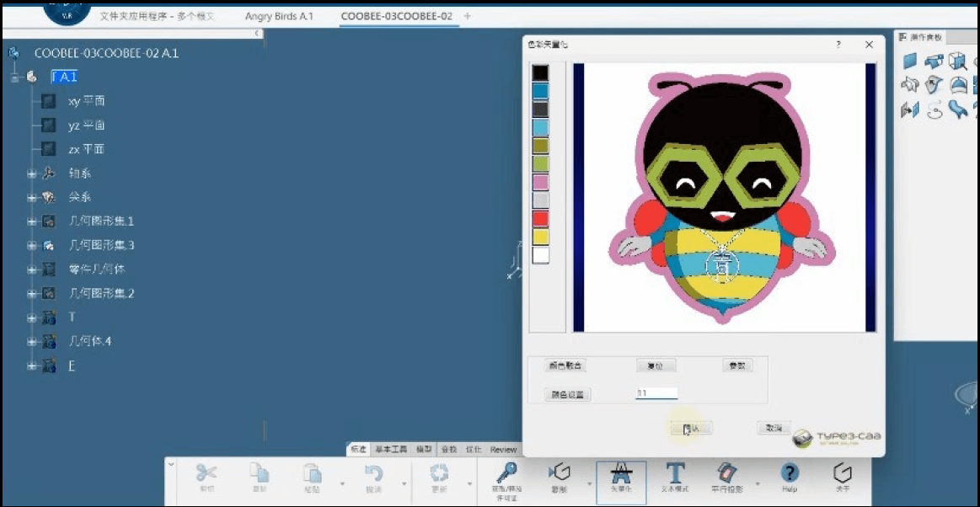Click the grey star-shaped surface icon
This screenshot has width=980, height=507.
909,84
